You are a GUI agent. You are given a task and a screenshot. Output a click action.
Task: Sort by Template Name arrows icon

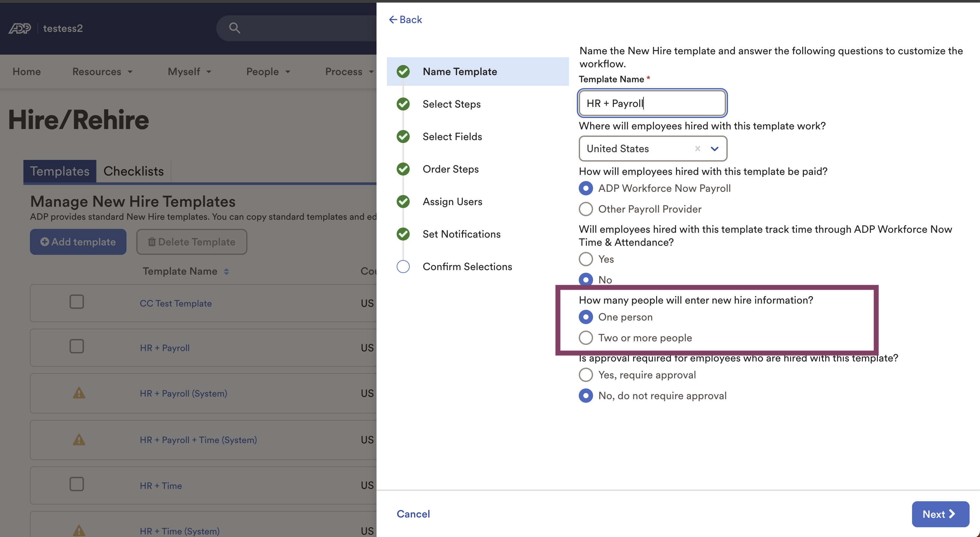pyautogui.click(x=226, y=271)
